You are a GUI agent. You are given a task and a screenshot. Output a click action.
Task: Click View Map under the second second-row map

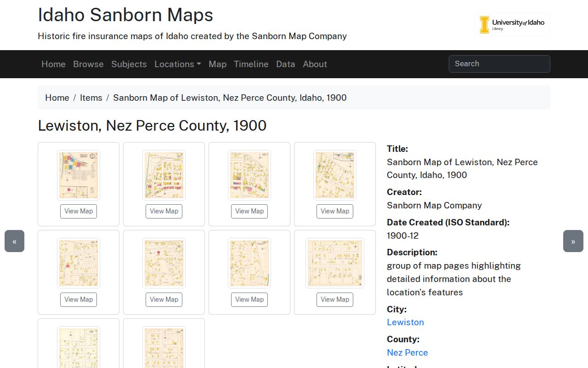(x=164, y=299)
